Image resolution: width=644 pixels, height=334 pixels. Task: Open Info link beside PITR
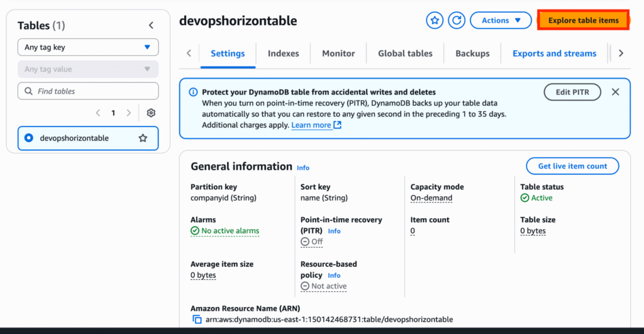coord(334,231)
